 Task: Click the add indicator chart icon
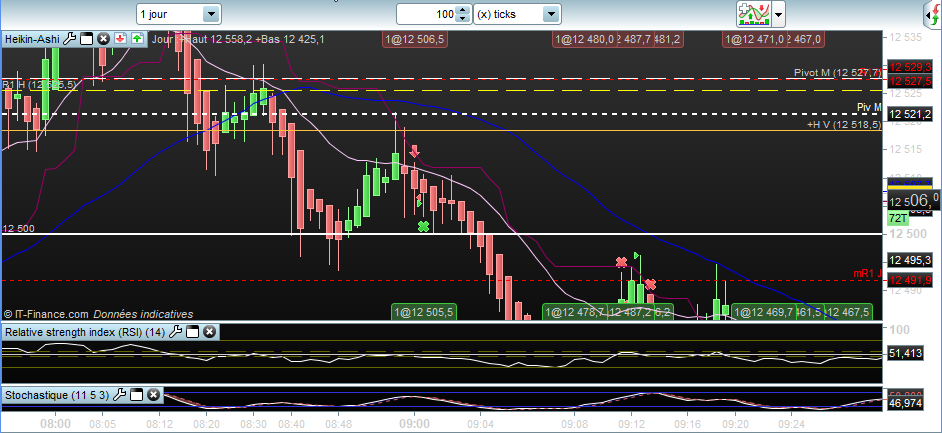[x=754, y=14]
